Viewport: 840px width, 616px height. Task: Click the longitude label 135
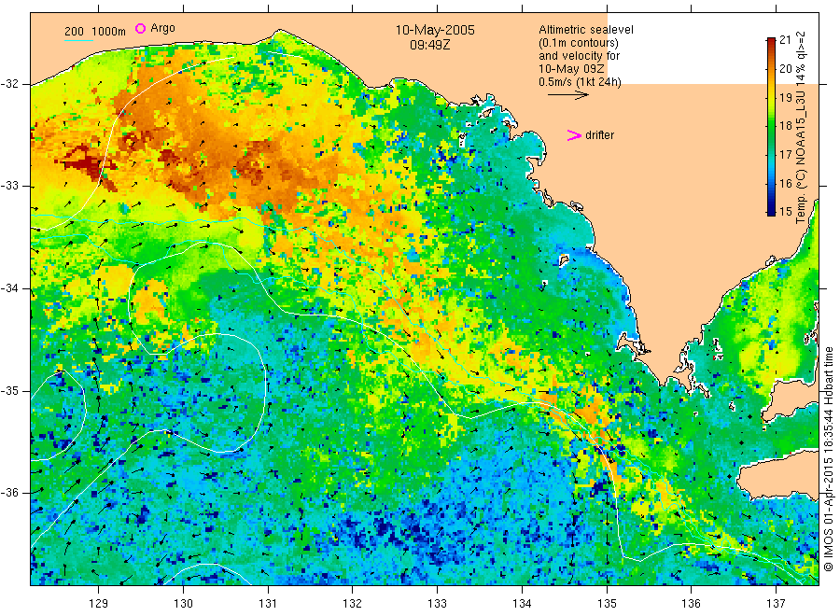[607, 604]
